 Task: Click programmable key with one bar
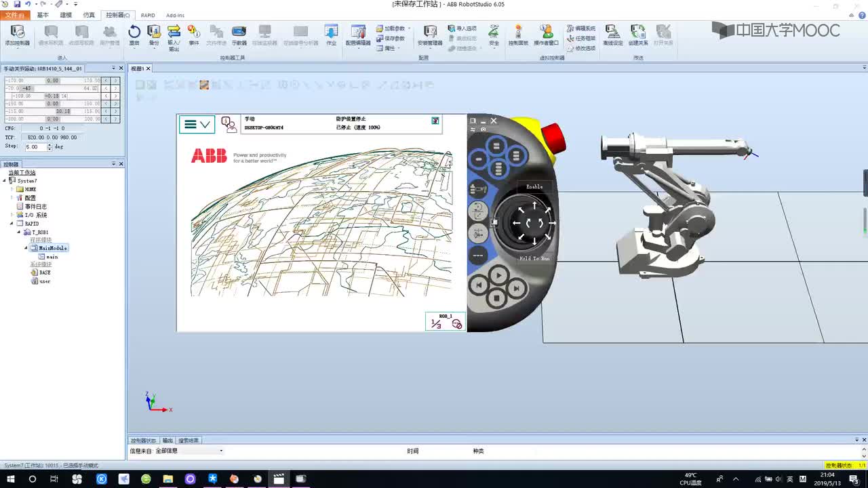click(x=479, y=159)
